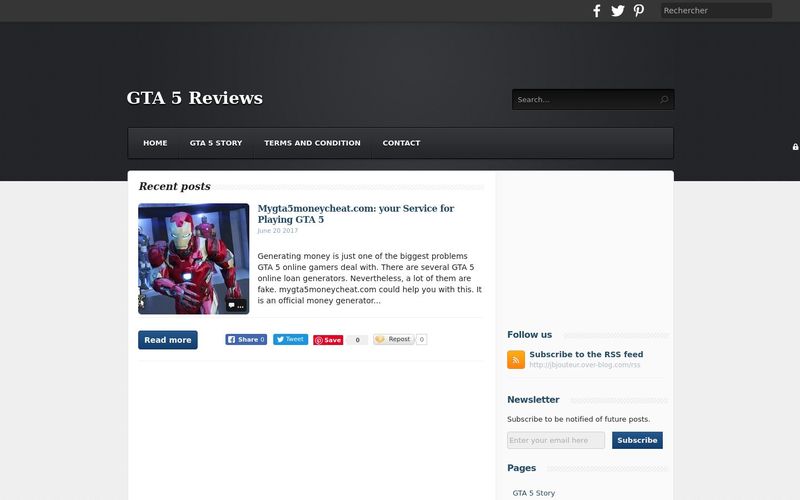Viewport: 800px width, 500px height.
Task: Open the Mygta5moneycheat.com post title link
Action: [x=356, y=214]
